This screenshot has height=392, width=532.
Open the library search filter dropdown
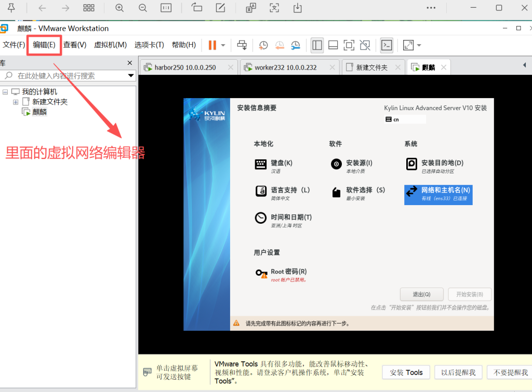tap(131, 76)
